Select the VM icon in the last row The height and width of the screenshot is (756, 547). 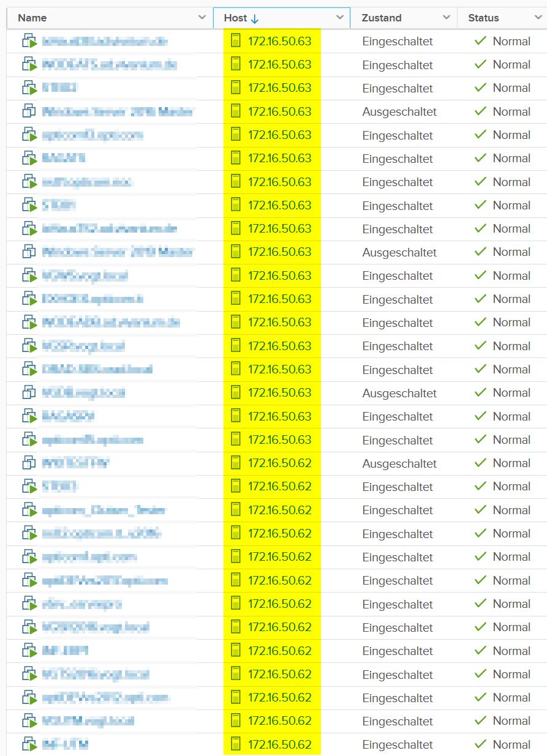click(x=29, y=744)
